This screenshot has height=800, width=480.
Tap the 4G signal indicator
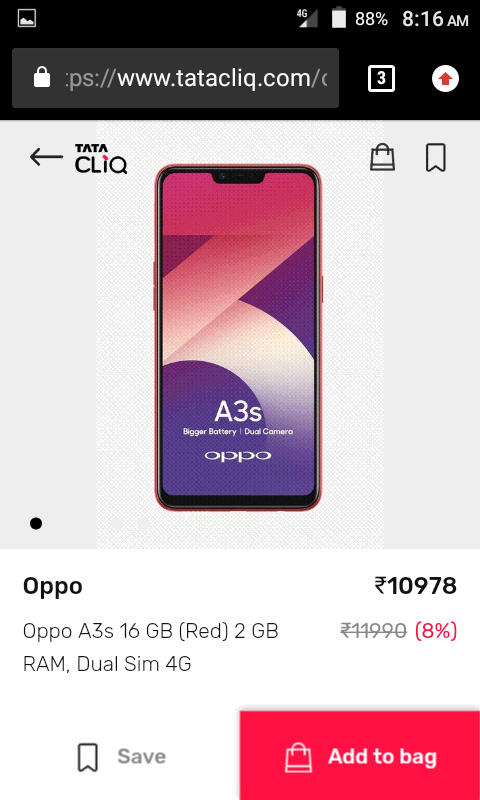click(308, 18)
